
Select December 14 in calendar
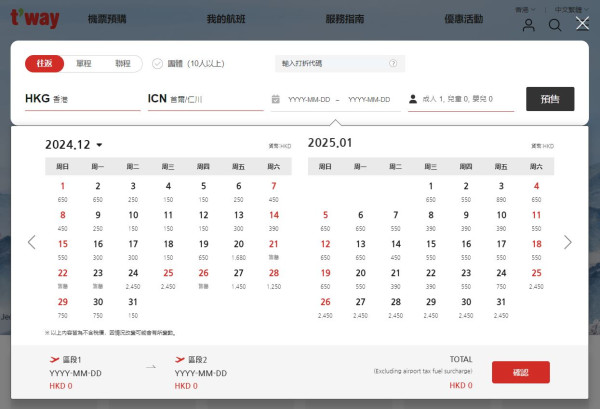click(274, 221)
